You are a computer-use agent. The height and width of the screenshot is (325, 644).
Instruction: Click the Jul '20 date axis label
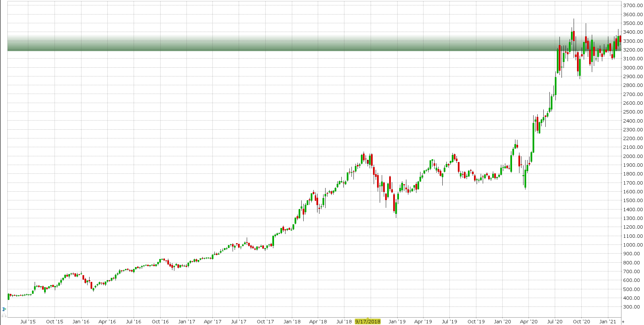(555, 321)
